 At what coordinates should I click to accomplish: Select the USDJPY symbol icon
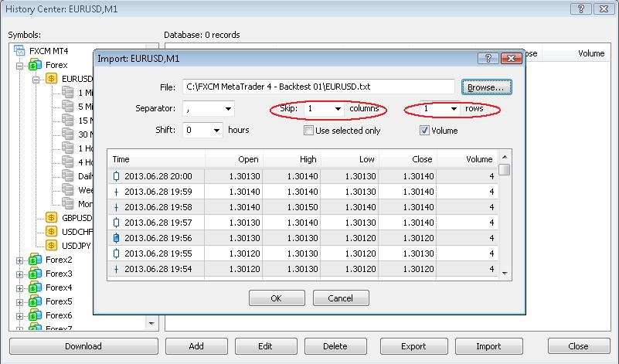point(52,246)
